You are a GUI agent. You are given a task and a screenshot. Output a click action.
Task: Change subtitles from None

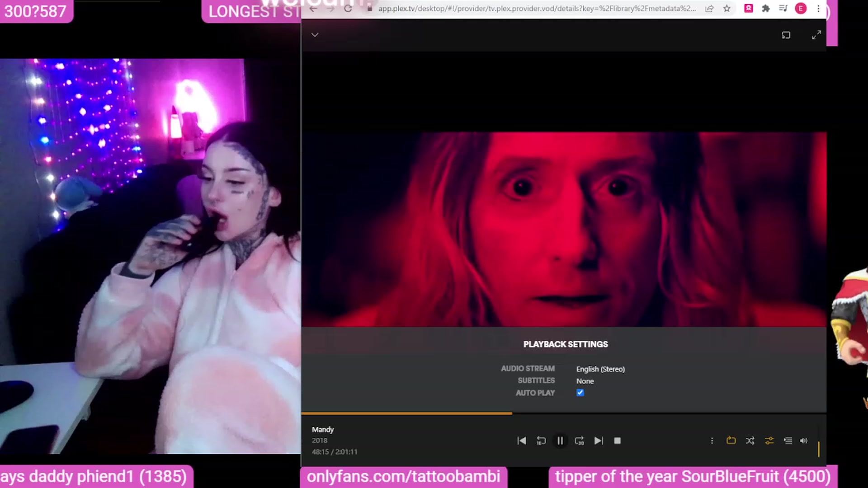585,381
